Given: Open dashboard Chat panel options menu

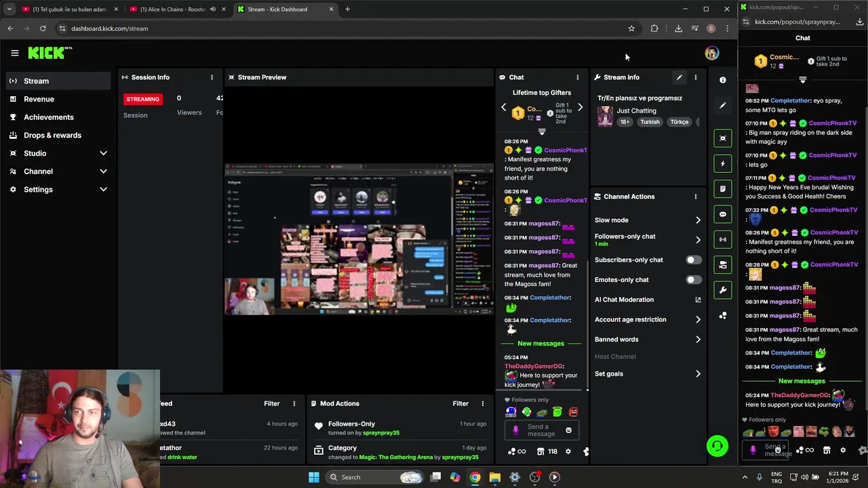Looking at the screenshot, I should tap(578, 77).
